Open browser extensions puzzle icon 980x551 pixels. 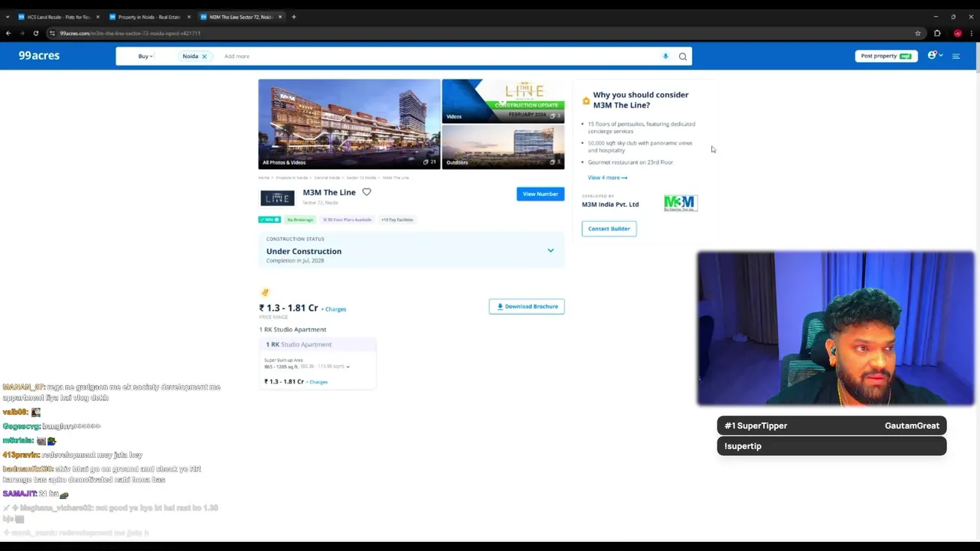[x=937, y=33]
